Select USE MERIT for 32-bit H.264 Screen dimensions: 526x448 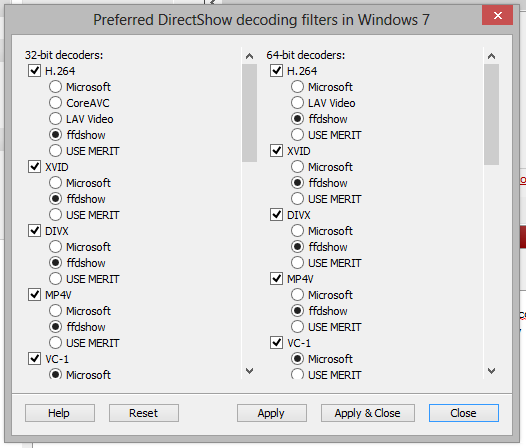click(55, 151)
